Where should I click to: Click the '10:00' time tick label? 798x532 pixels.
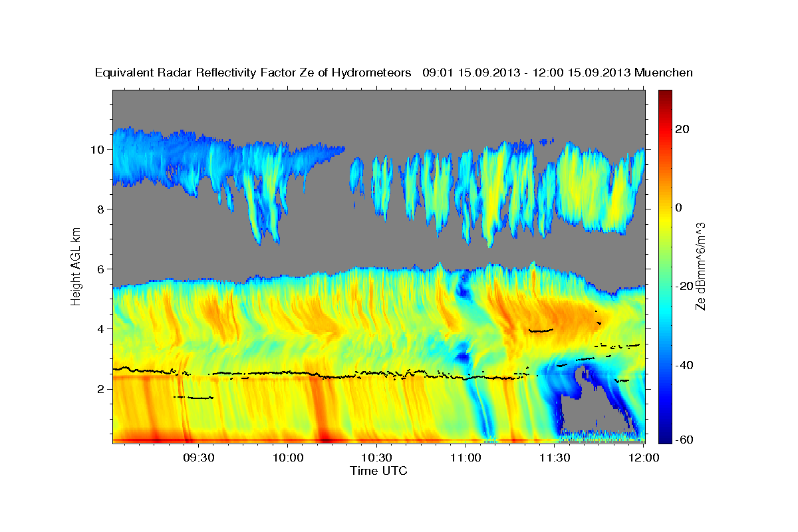pyautogui.click(x=287, y=458)
